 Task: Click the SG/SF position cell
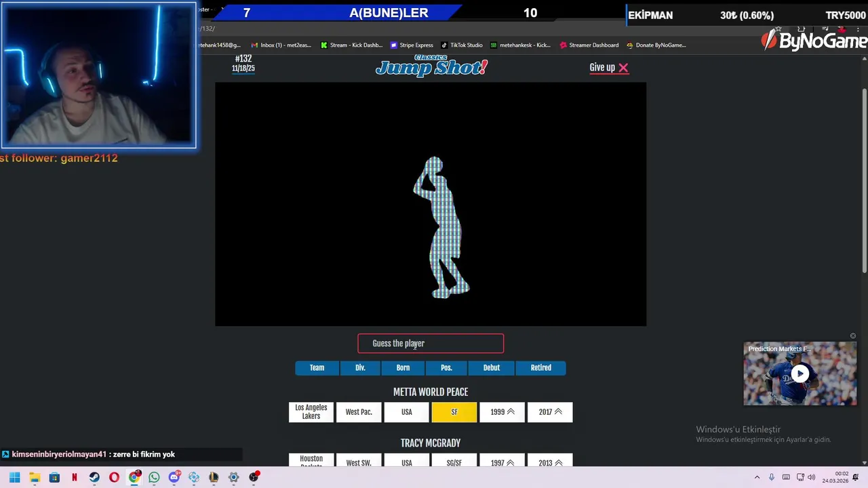click(454, 462)
